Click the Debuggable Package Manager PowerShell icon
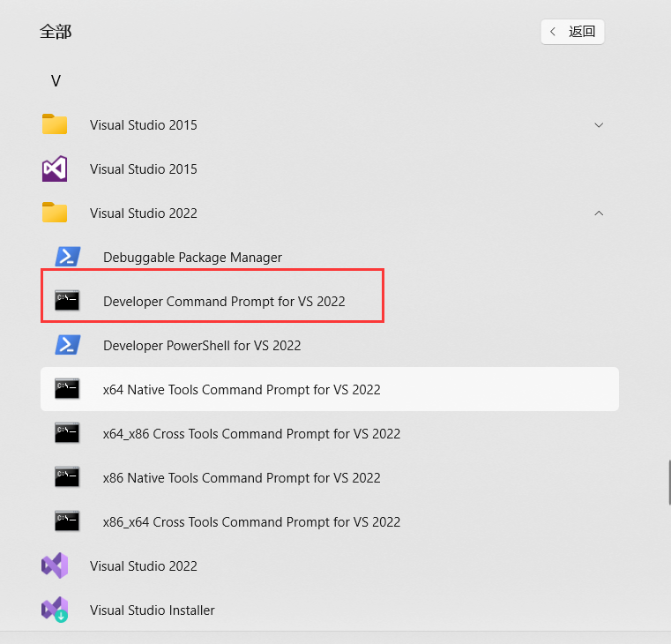Screen dimensions: 671x644 pyautogui.click(x=68, y=257)
